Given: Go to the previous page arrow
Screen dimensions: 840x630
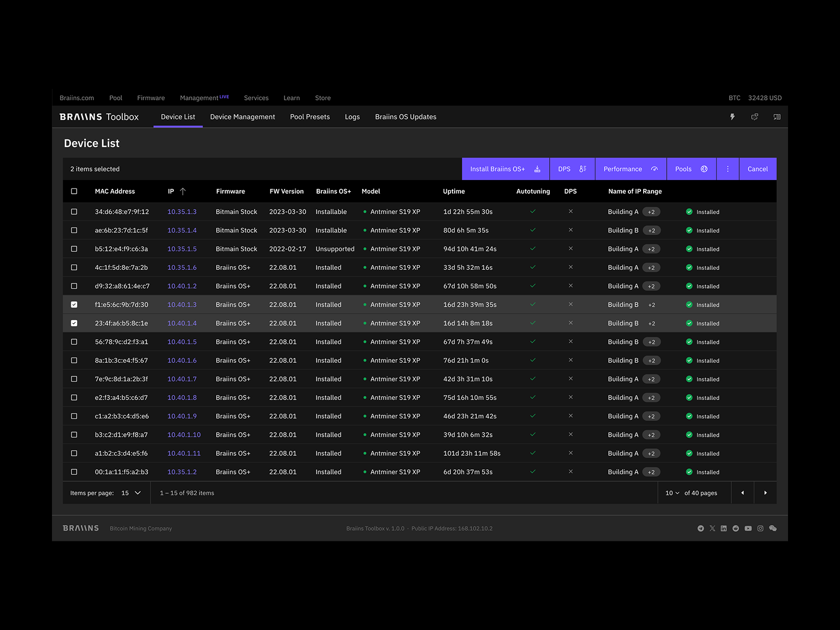Looking at the screenshot, I should 742,493.
